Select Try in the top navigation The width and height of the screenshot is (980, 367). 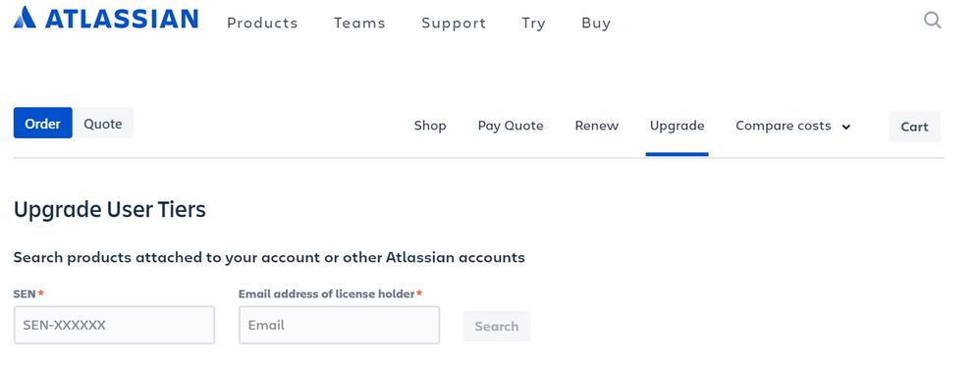pos(534,24)
